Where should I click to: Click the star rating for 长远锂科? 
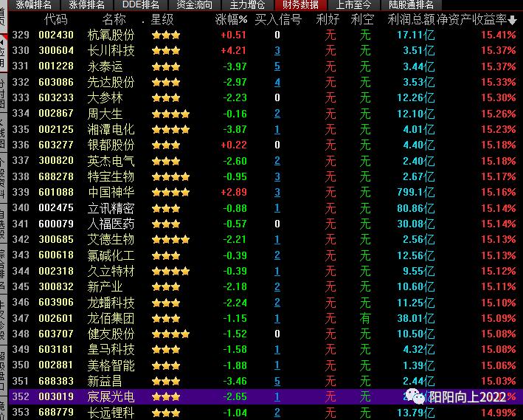[x=166, y=413]
